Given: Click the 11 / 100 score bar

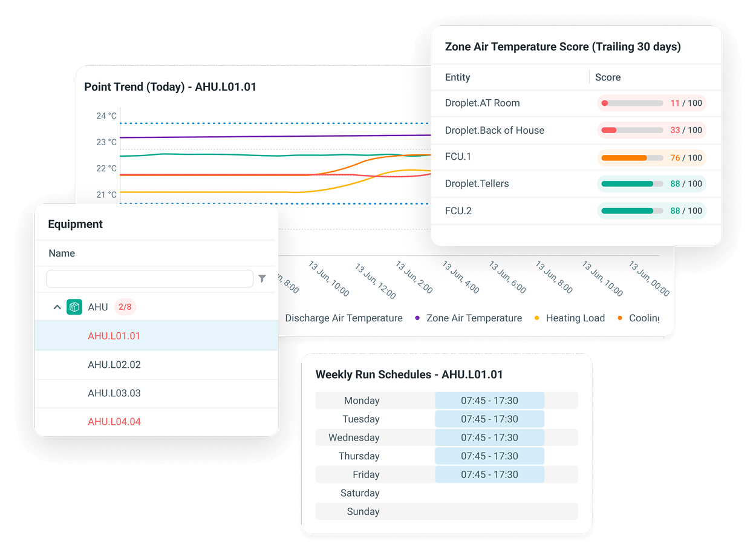Looking at the screenshot, I should tap(651, 103).
